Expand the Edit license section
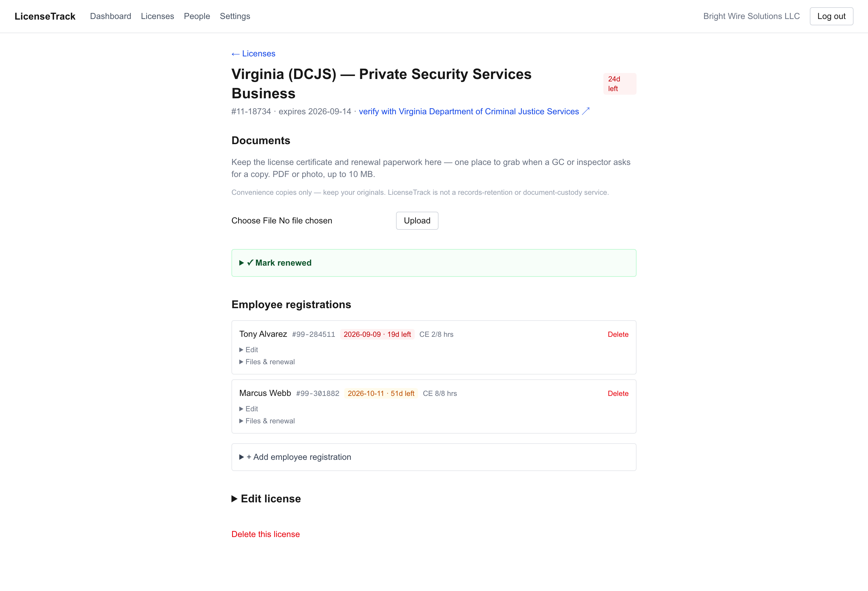The width and height of the screenshot is (868, 591). coord(266,499)
